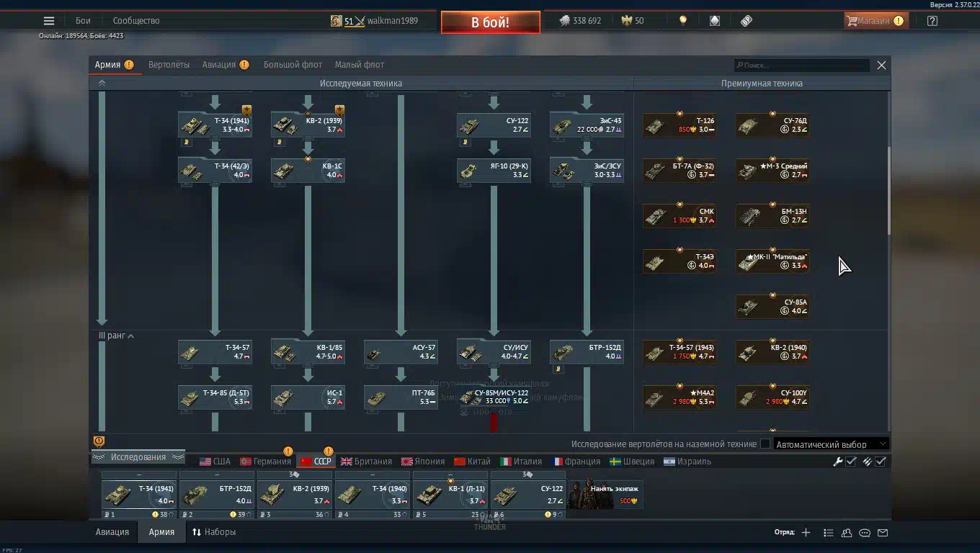The width and height of the screenshot is (980, 553).
Task: Select the Швеция nation tab
Action: (x=632, y=462)
